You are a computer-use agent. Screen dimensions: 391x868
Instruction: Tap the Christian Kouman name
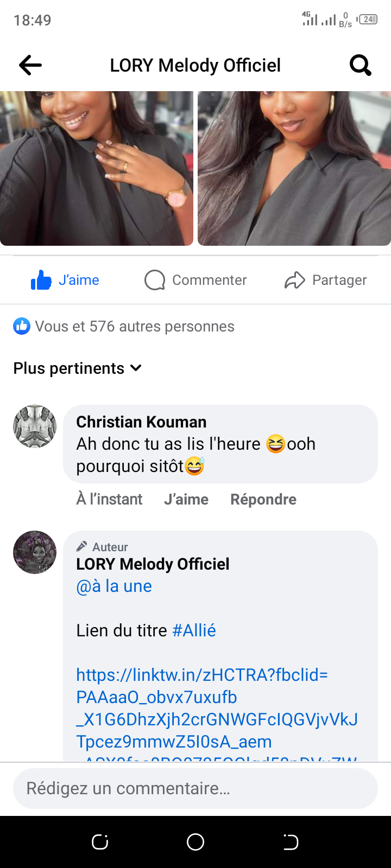coord(141,422)
